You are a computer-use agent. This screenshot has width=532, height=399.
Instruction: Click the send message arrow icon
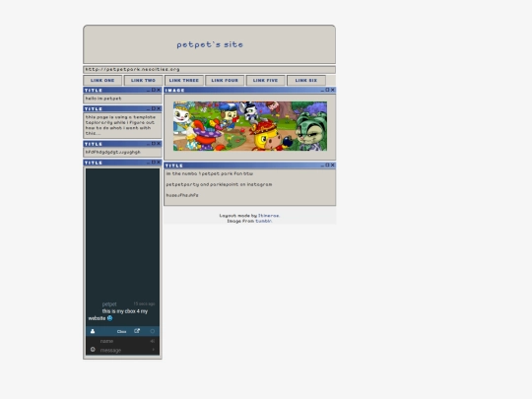[154, 350]
